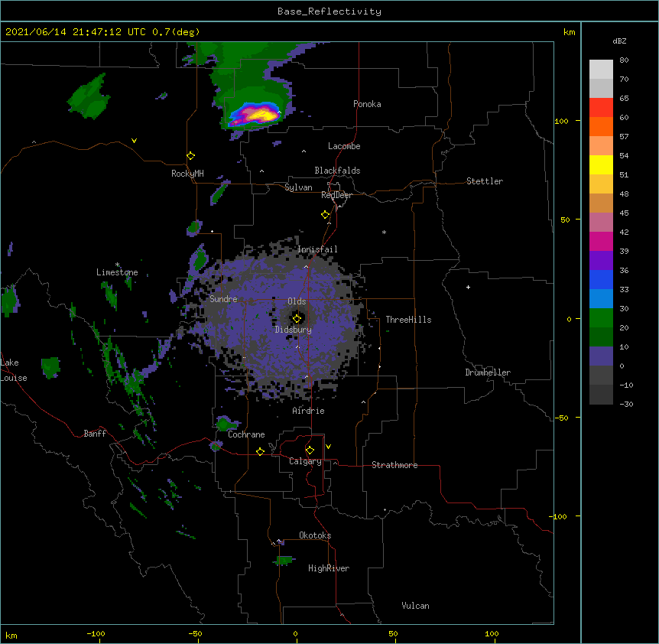
Task: Click the -30 value on the dBZ scale
Action: (x=626, y=405)
